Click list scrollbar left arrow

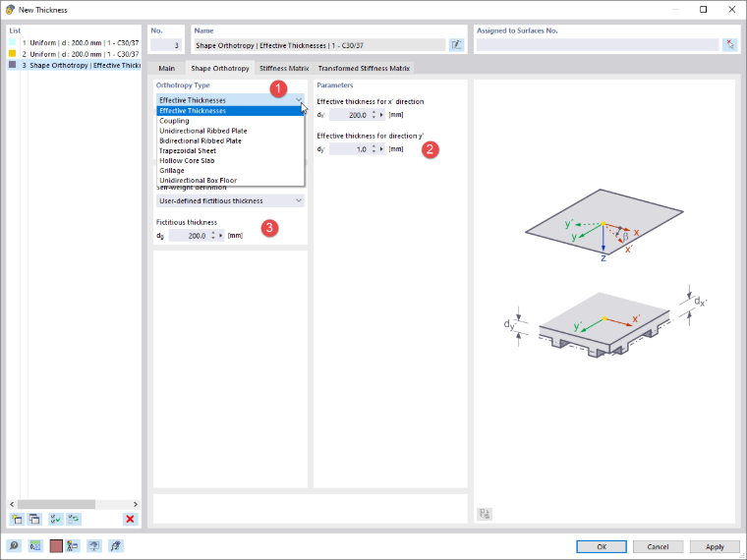(x=12, y=504)
